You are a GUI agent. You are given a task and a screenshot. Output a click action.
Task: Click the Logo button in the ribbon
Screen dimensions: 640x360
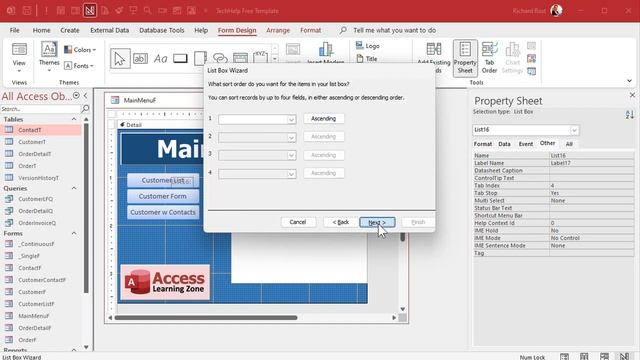pyautogui.click(x=368, y=46)
